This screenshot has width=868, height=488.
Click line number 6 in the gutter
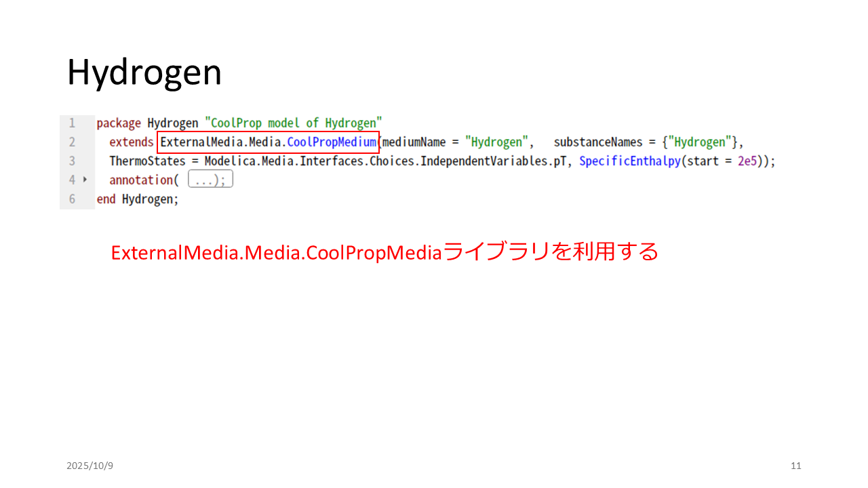point(72,199)
